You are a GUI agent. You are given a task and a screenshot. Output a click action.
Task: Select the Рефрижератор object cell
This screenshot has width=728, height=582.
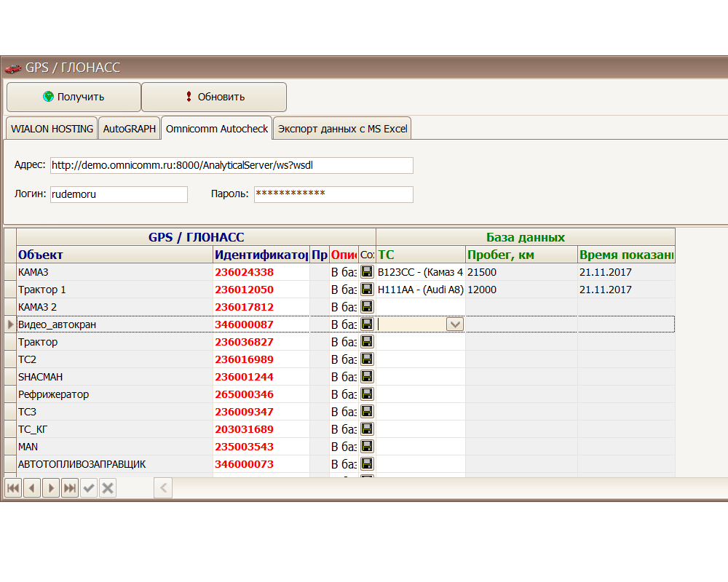[x=114, y=394]
